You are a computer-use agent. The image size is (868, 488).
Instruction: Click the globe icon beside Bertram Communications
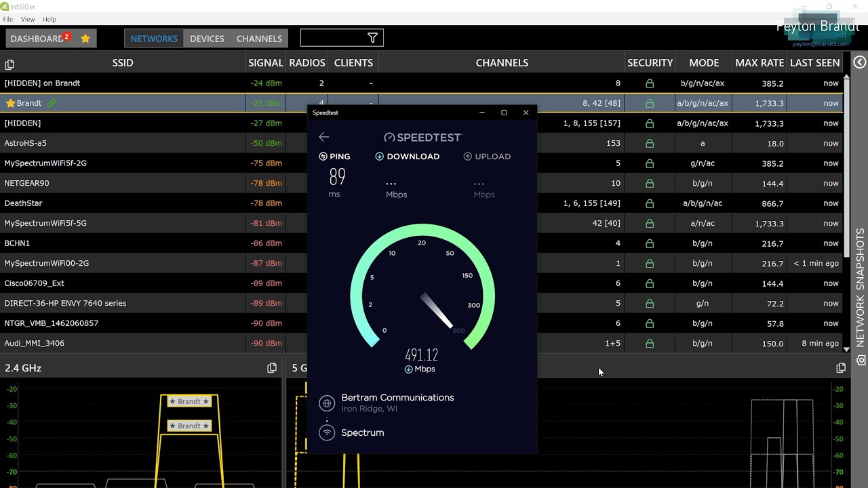click(327, 403)
